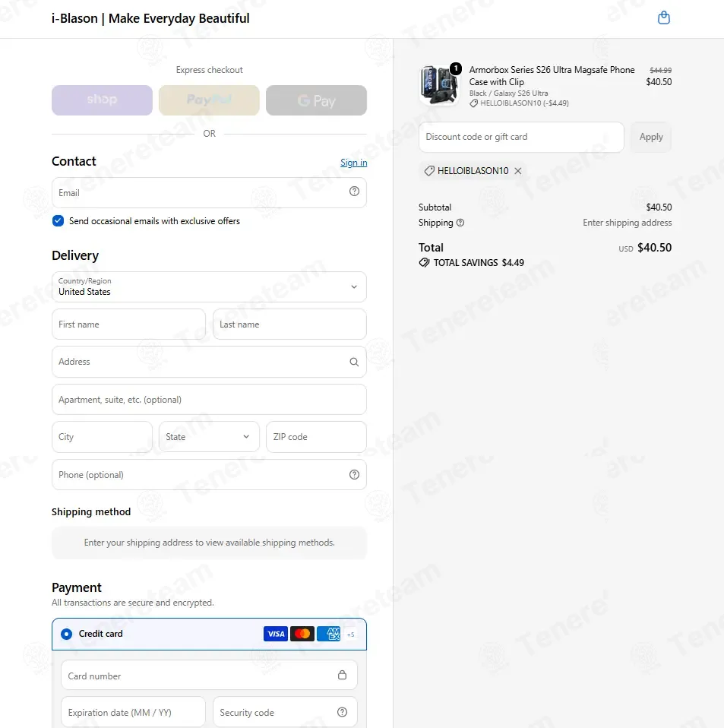The width and height of the screenshot is (724, 728).
Task: Open the Country/Region dropdown
Action: 210,287
